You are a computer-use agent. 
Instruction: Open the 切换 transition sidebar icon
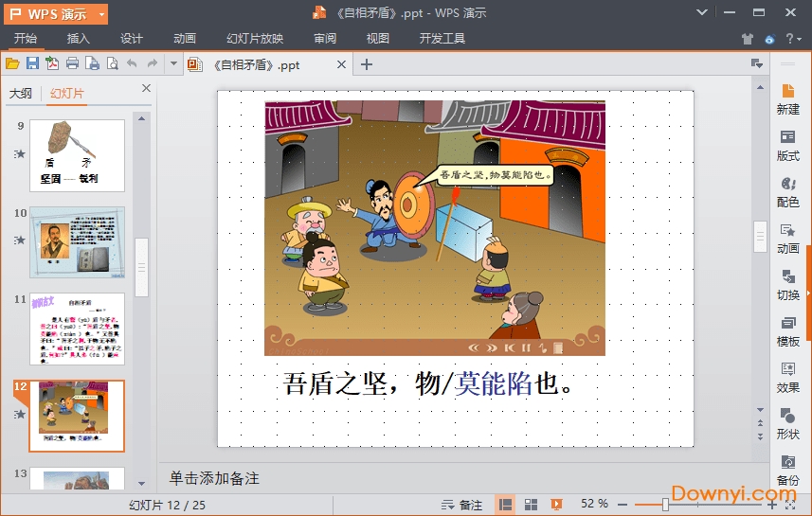[787, 285]
